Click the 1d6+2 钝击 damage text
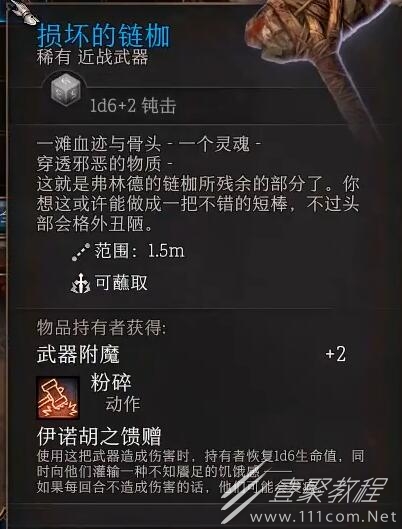The width and height of the screenshot is (402, 529). pos(133,106)
